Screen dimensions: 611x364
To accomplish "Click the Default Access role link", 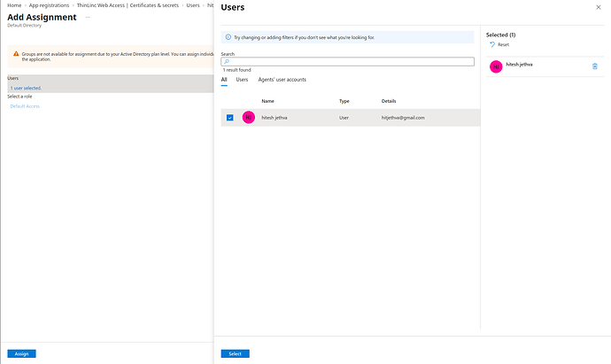I will pos(25,106).
